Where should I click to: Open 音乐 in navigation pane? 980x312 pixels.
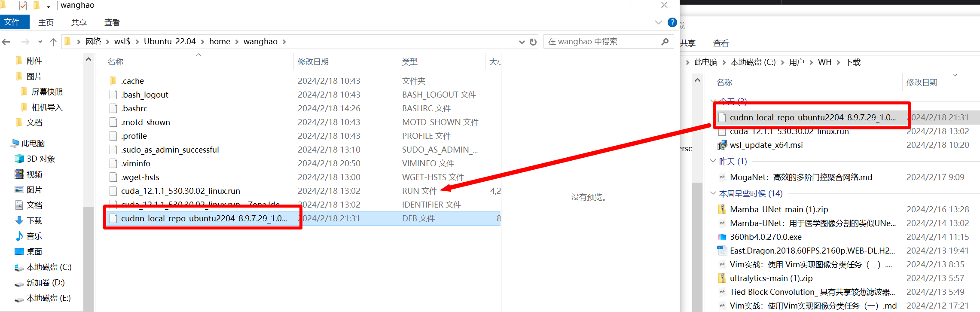(x=34, y=236)
